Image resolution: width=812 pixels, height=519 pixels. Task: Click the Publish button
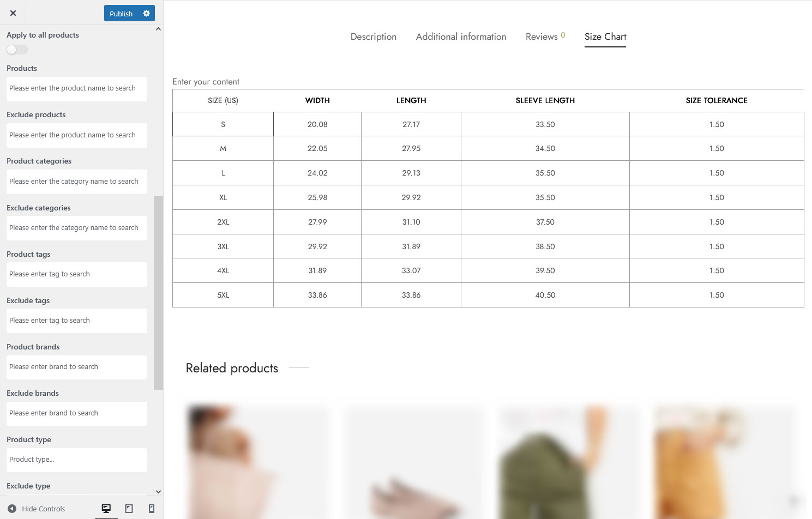[121, 14]
